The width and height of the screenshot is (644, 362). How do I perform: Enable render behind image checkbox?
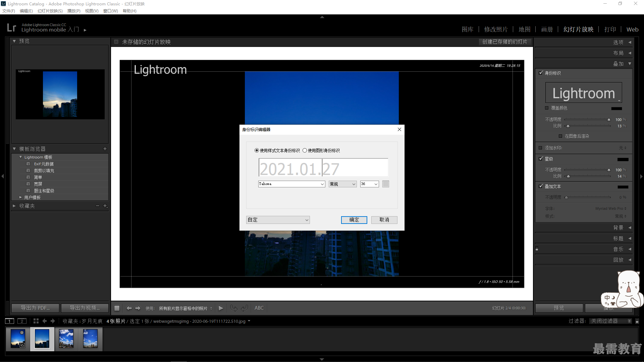click(560, 136)
